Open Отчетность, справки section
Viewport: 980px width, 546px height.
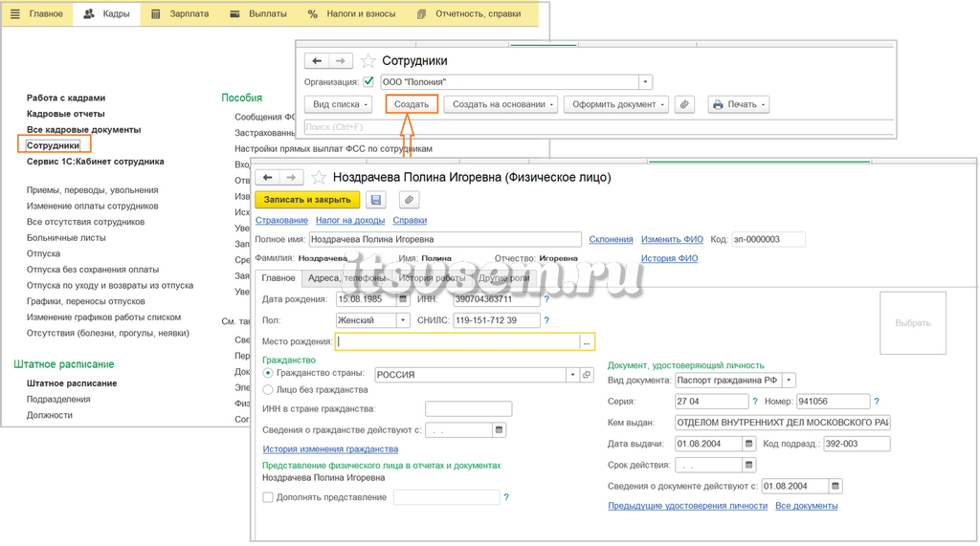(x=469, y=13)
